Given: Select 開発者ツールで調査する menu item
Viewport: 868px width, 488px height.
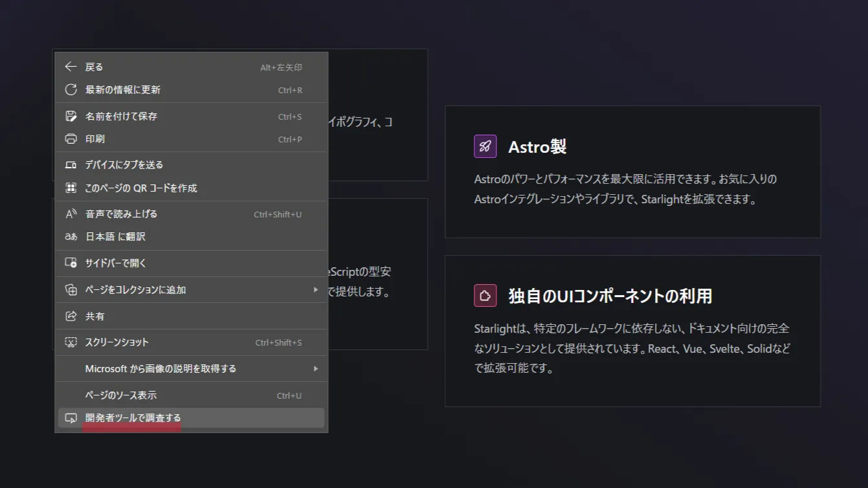Looking at the screenshot, I should pyautogui.click(x=192, y=418).
